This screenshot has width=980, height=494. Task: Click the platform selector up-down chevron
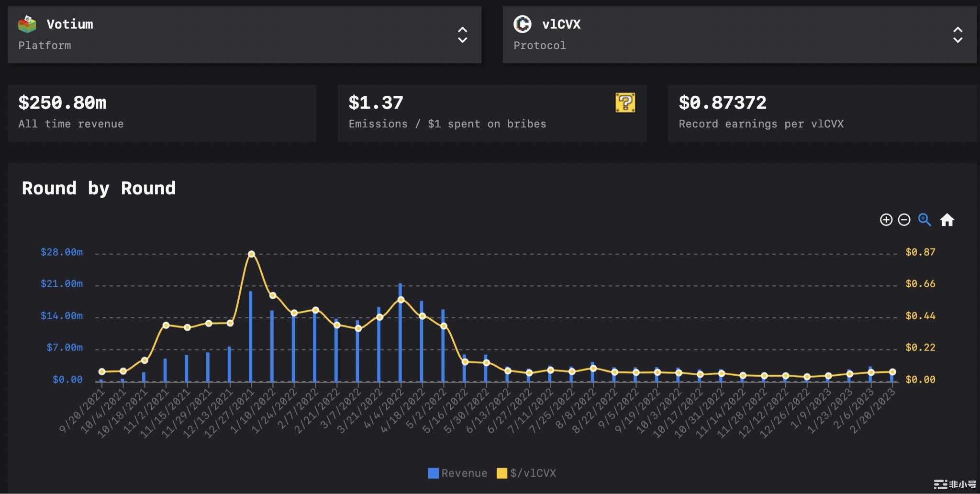click(x=462, y=34)
